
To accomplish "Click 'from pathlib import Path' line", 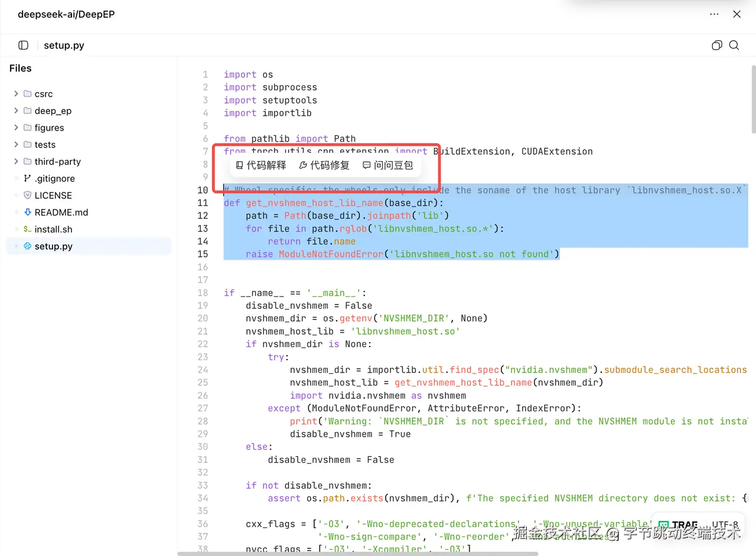I will (290, 139).
